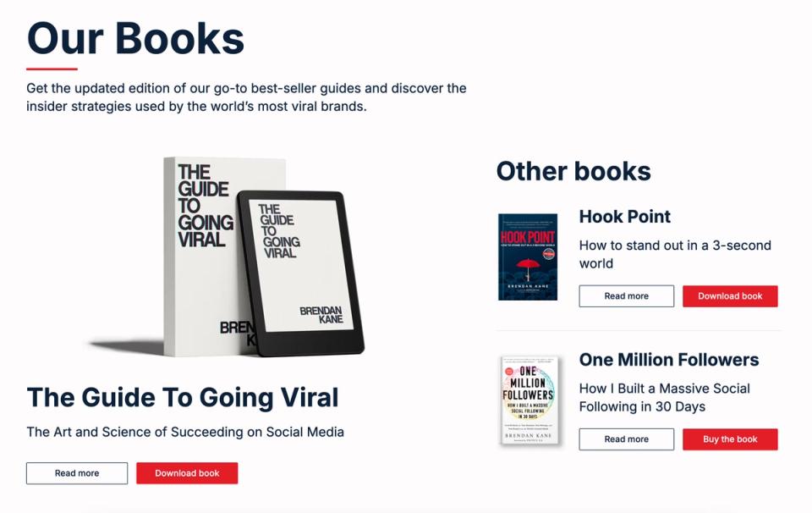This screenshot has width=812, height=513.
Task: Click the Other books section heading
Action: [x=573, y=171]
